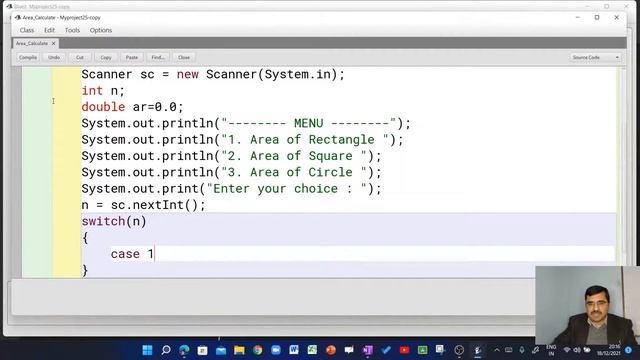This screenshot has height=360, width=640.
Task: Click the ENG IN language indicator
Action: (551, 350)
